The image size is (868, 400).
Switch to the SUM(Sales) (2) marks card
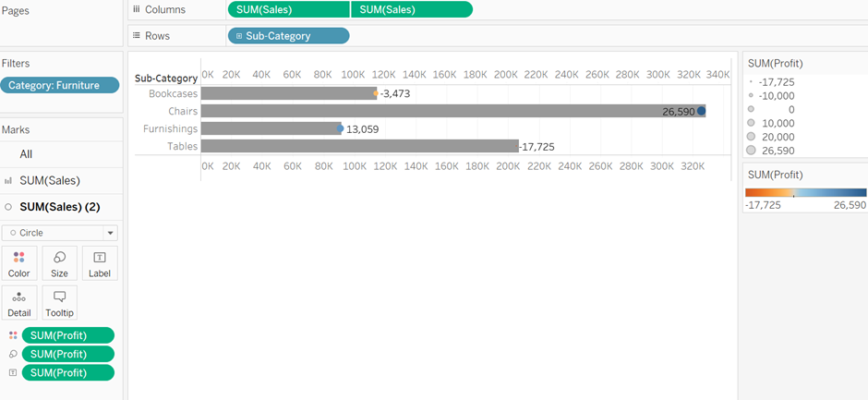[61, 207]
